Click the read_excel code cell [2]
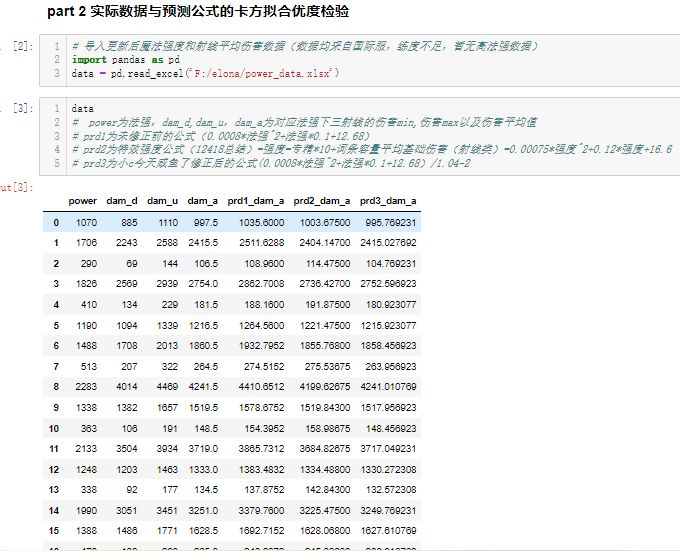Viewport: 680px width, 551px height. (360, 60)
